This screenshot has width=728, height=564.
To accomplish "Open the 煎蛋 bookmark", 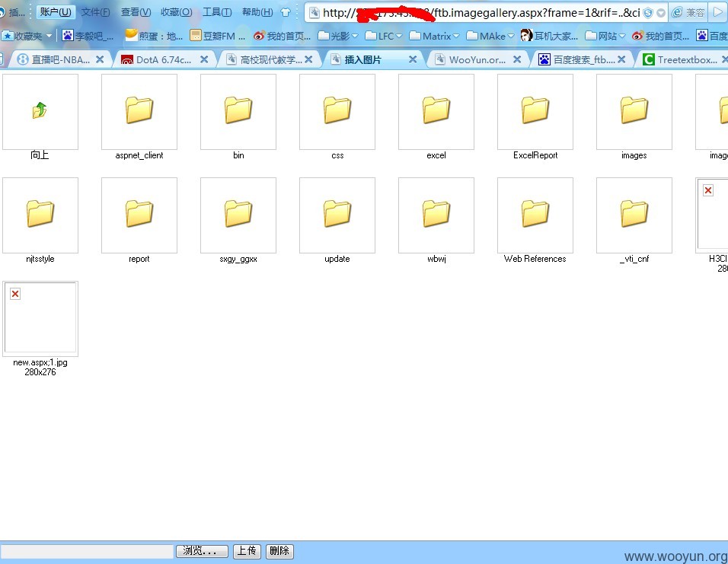I will pos(154,36).
